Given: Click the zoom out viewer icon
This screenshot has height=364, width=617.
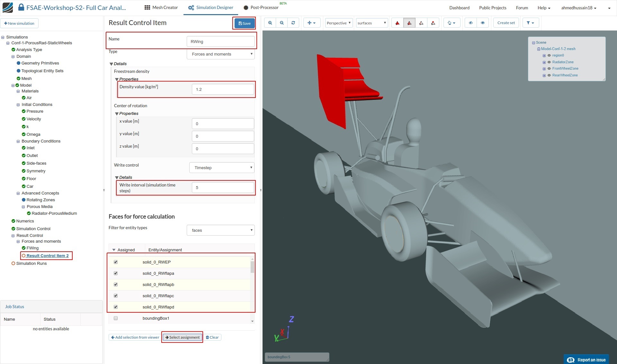Looking at the screenshot, I should click(282, 23).
